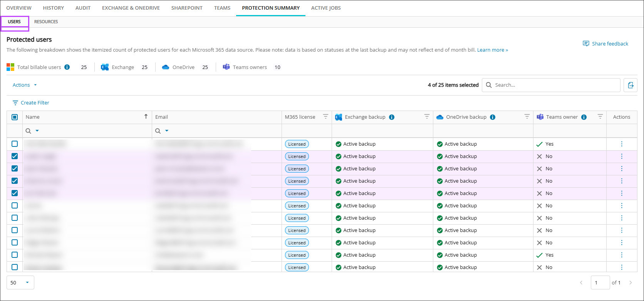Click the cloud icon in the OneDrive backup column header
644x301 pixels.
click(440, 117)
